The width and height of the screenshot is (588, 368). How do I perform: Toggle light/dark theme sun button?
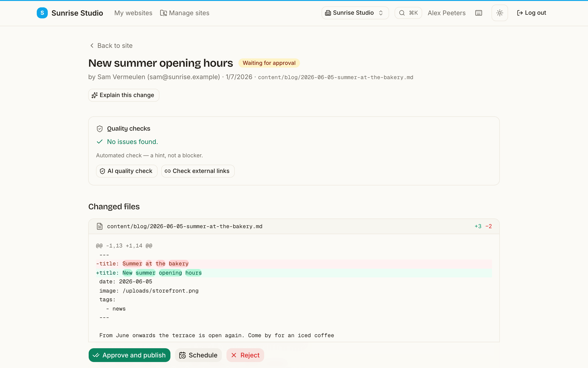(500, 13)
